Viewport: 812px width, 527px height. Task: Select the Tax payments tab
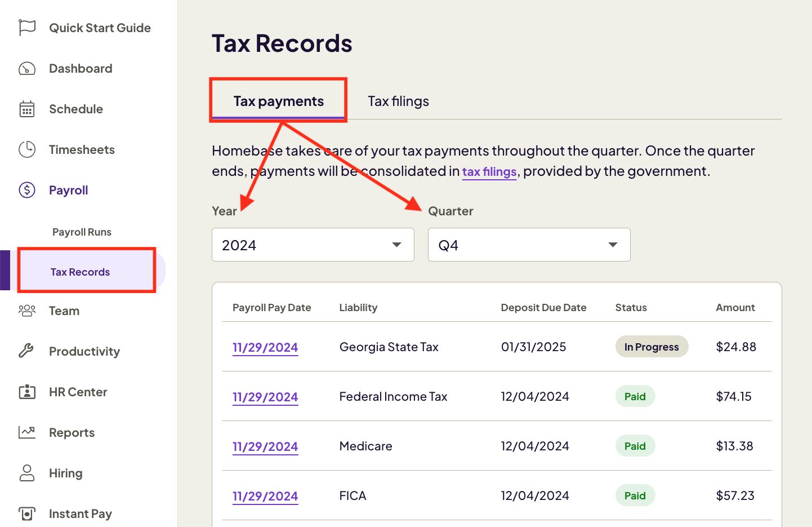278,101
